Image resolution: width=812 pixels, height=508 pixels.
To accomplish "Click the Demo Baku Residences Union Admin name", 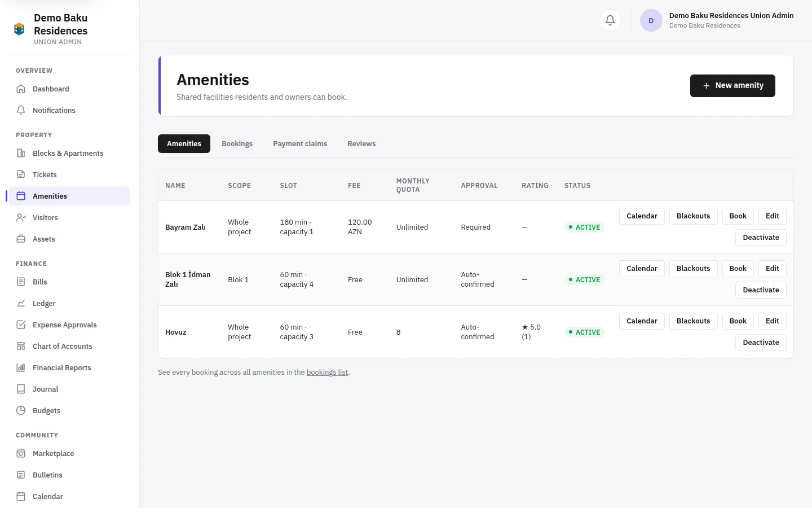I will (x=731, y=16).
